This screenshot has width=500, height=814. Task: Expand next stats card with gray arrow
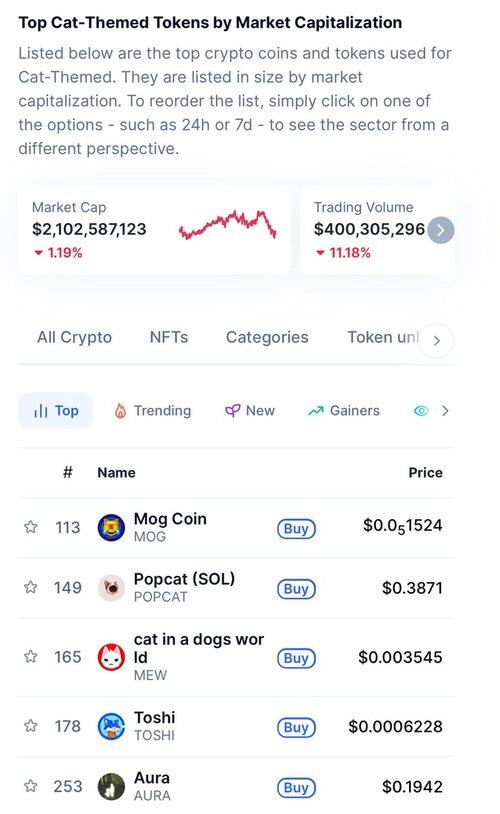[x=441, y=230]
